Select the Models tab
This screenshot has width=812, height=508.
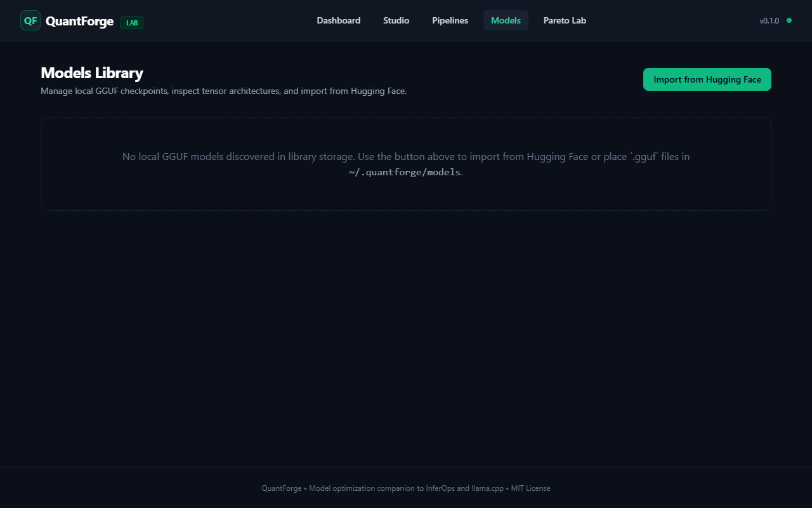[x=506, y=20]
